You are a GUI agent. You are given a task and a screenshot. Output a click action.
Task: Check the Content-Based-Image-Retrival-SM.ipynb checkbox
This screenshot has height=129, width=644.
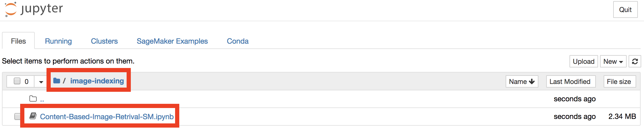(17, 116)
